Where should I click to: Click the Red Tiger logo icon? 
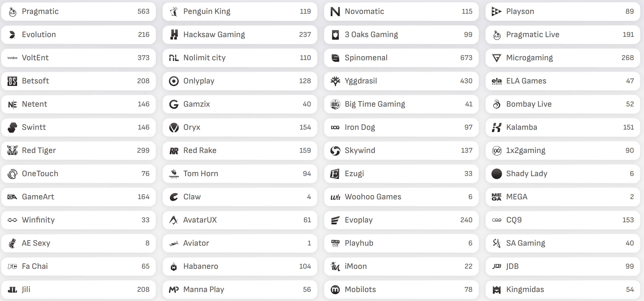[x=12, y=151]
